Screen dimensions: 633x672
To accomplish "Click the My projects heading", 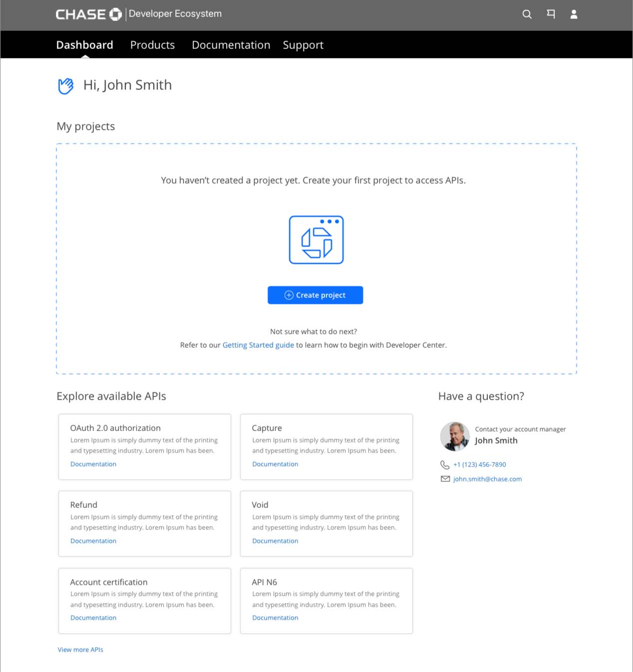I will (86, 127).
